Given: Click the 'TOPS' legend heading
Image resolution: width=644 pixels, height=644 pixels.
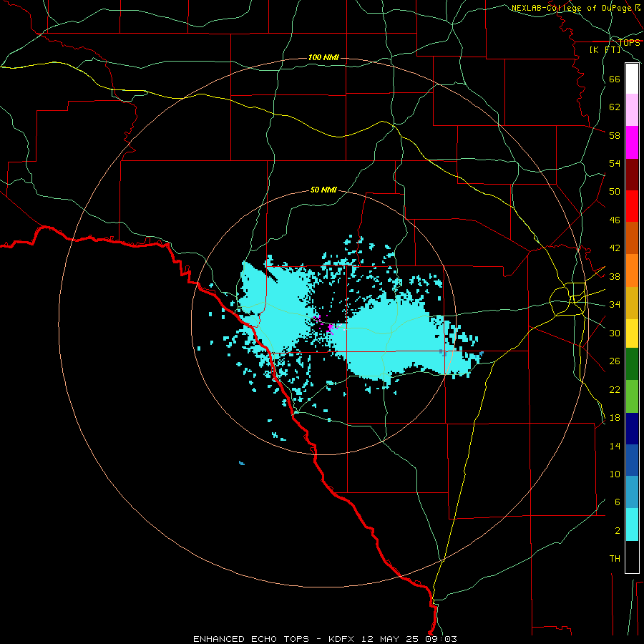Looking at the screenshot, I should pos(629,43).
